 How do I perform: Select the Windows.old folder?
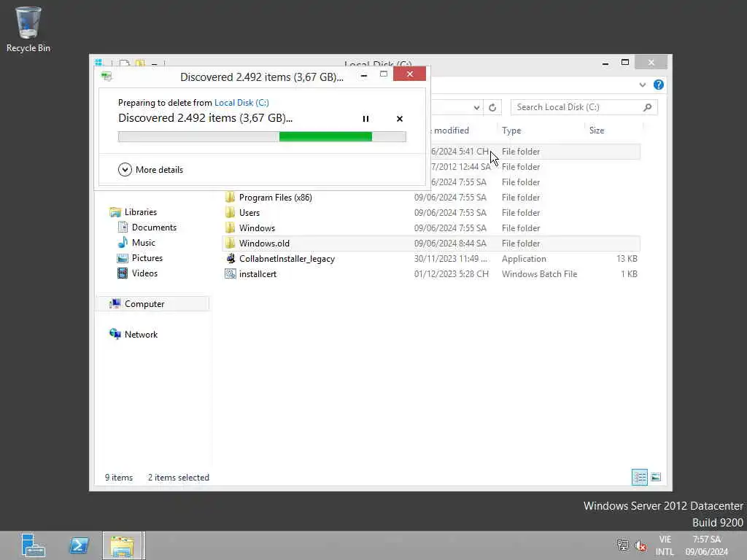(264, 244)
